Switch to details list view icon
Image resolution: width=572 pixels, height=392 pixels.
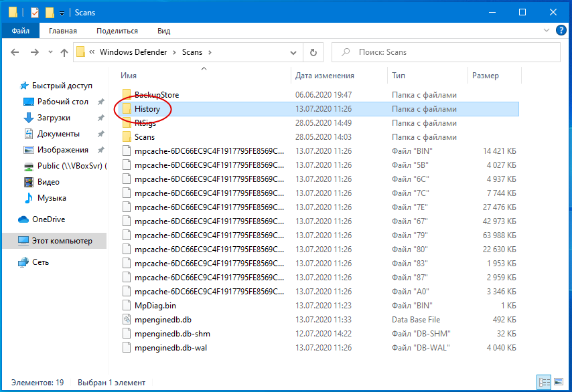545,382
